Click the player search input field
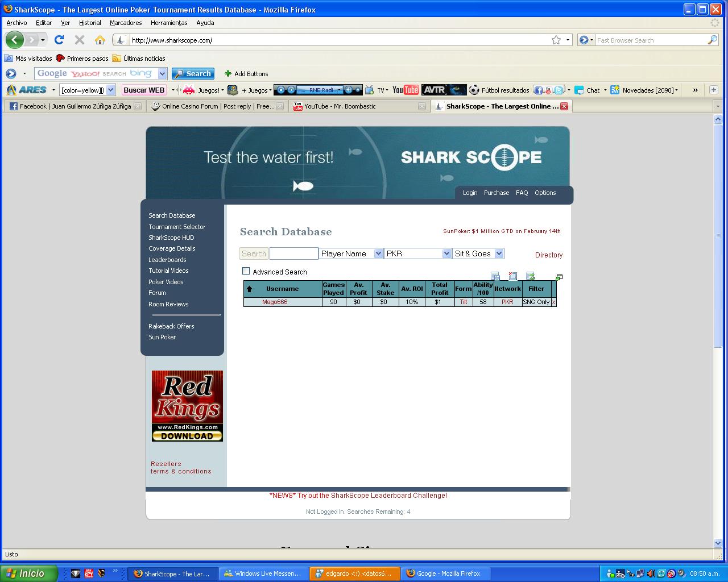The height and width of the screenshot is (582, 728). click(x=293, y=253)
